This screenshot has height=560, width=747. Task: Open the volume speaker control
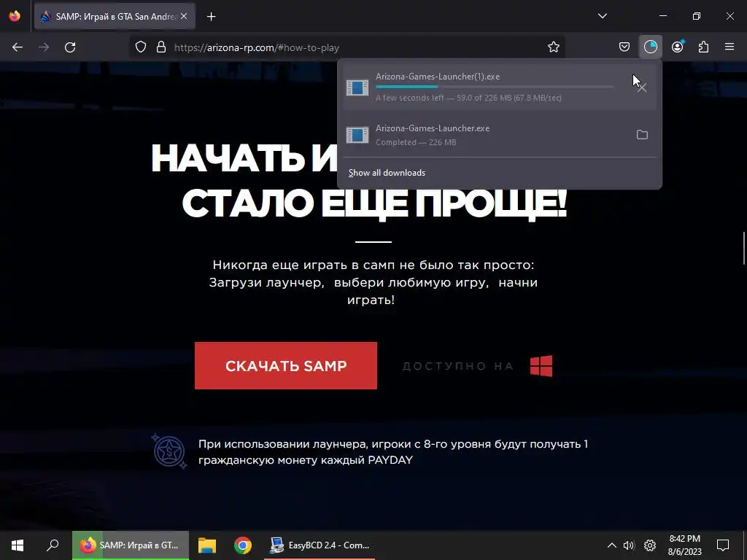click(x=629, y=545)
